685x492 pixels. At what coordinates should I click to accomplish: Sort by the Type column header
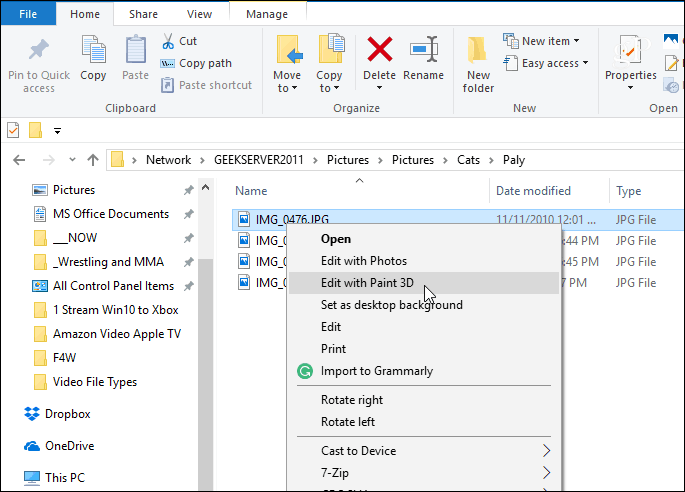pyautogui.click(x=629, y=191)
